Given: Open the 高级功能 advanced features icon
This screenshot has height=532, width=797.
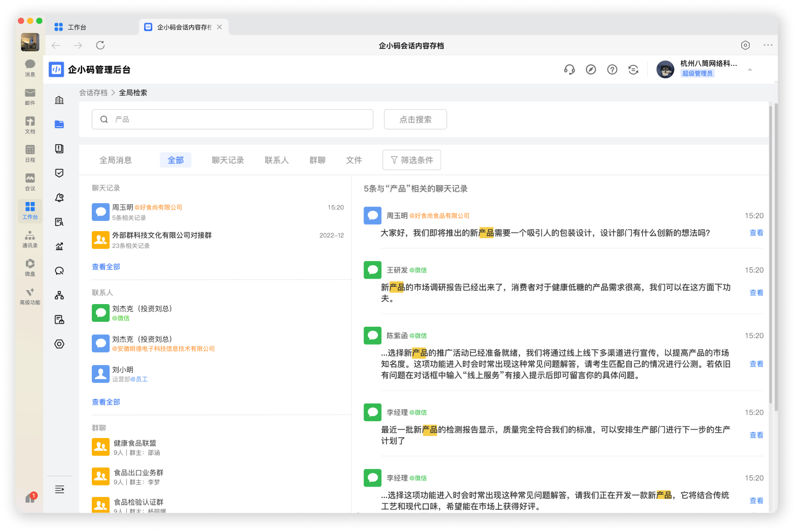Looking at the screenshot, I should (x=30, y=296).
